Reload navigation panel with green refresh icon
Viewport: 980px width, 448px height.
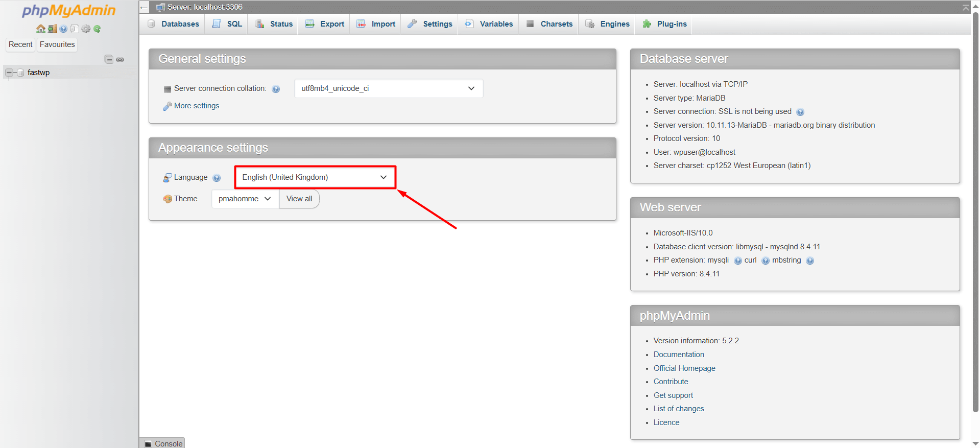tap(97, 29)
